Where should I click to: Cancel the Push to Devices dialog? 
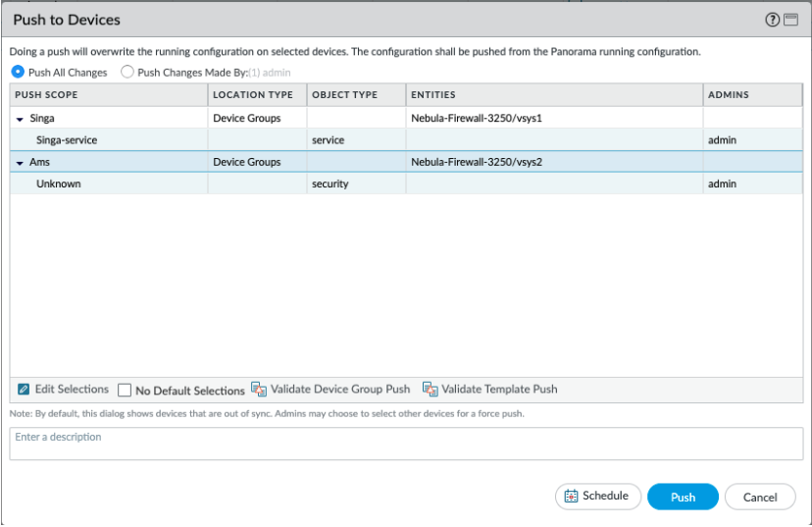(x=760, y=498)
